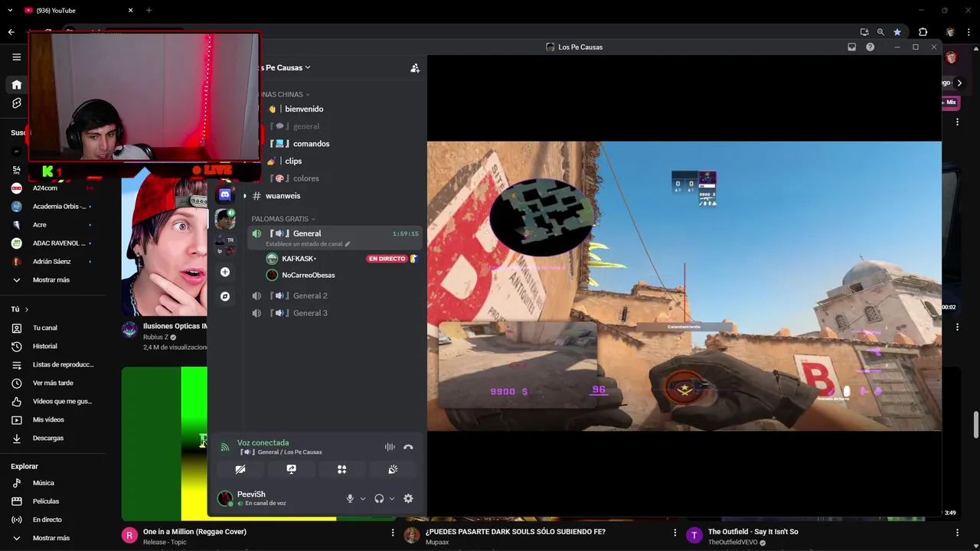980x551 pixels.
Task: Click the Chrome bookmark star icon
Action: (897, 32)
